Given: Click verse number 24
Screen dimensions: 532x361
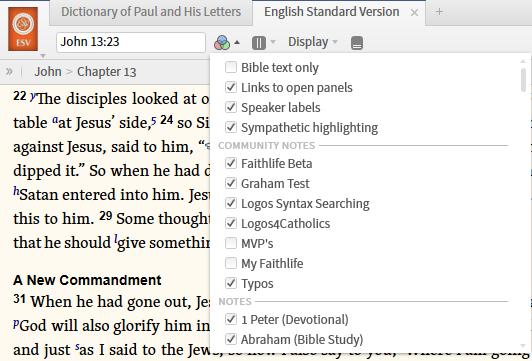Looking at the screenshot, I should 167,120.
